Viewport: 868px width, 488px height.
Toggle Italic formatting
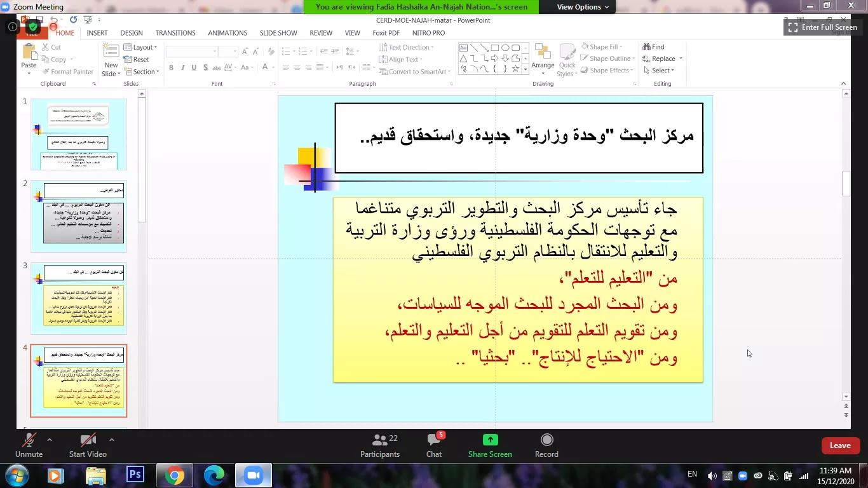[x=182, y=68]
